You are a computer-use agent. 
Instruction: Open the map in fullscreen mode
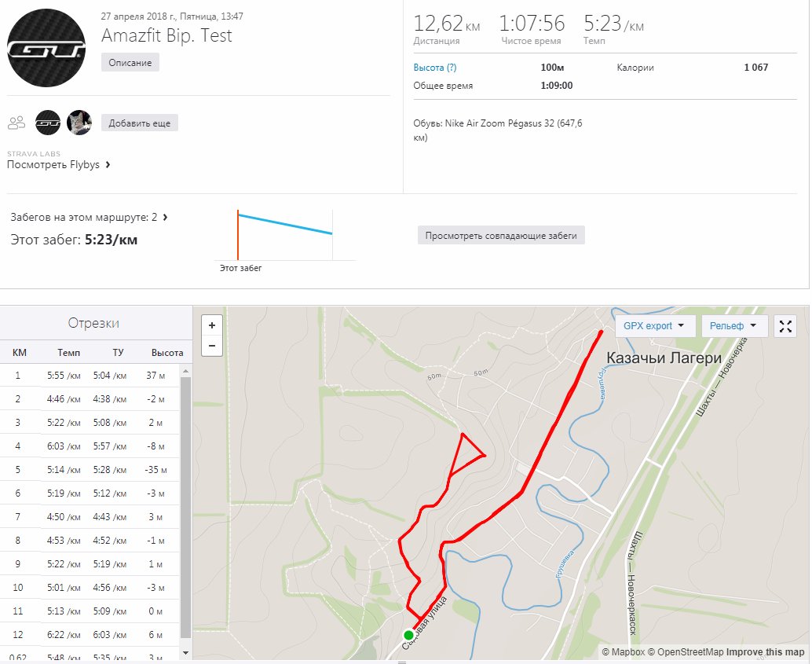(785, 326)
